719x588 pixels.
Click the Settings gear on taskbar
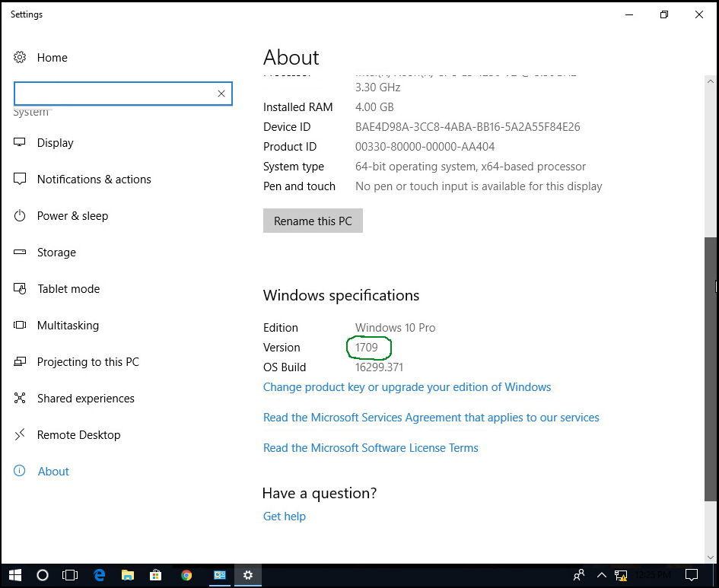point(248,575)
